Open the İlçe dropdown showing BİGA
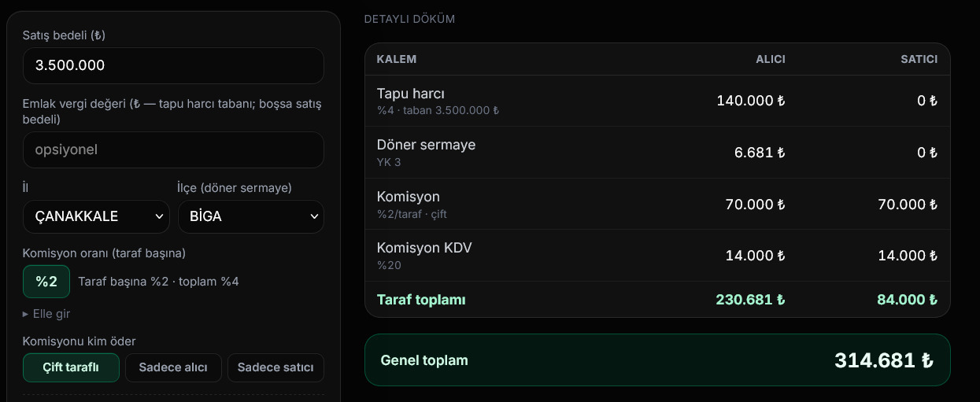This screenshot has width=980, height=402. click(251, 216)
